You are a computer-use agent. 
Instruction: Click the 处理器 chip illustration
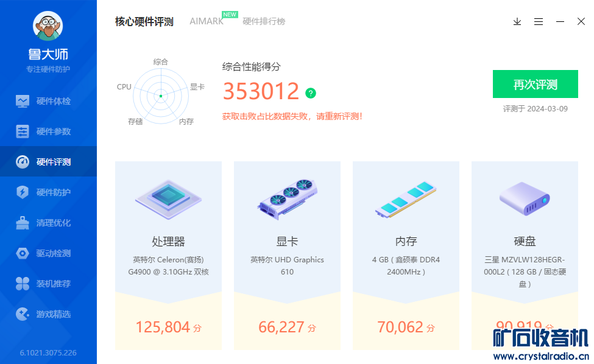click(x=168, y=200)
